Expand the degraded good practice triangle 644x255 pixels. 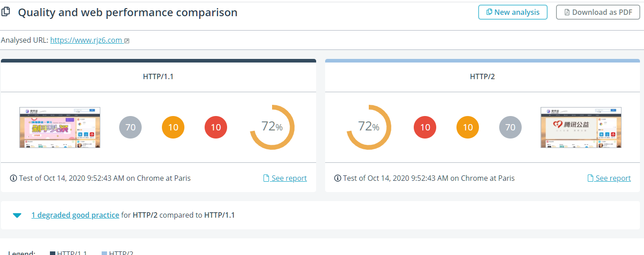(x=17, y=215)
